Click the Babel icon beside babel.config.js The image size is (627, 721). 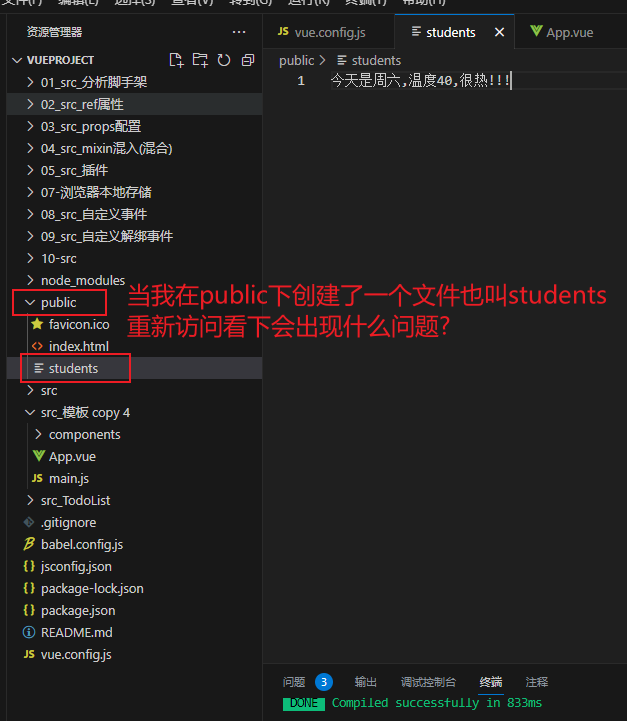point(29,544)
